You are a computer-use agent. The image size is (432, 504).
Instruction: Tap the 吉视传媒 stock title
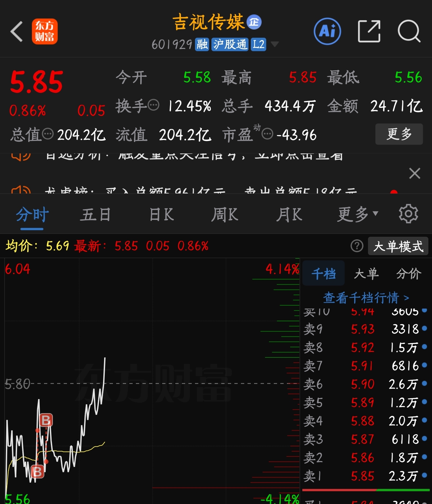point(209,22)
